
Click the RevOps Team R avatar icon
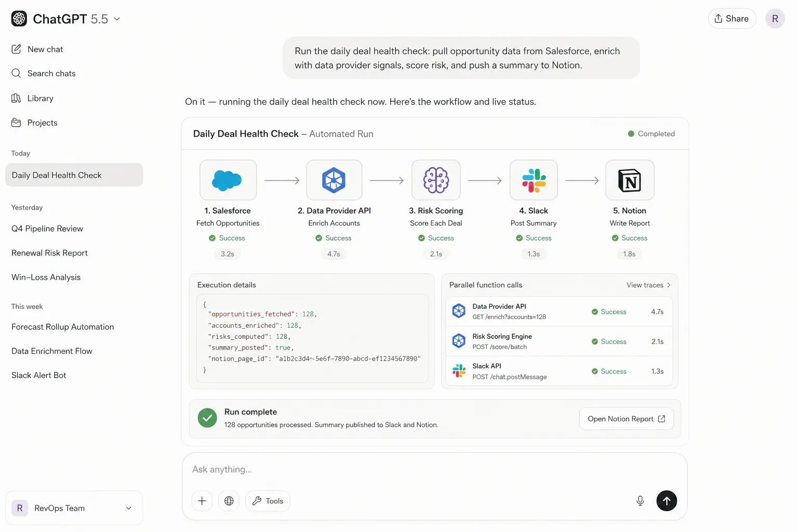[x=20, y=508]
